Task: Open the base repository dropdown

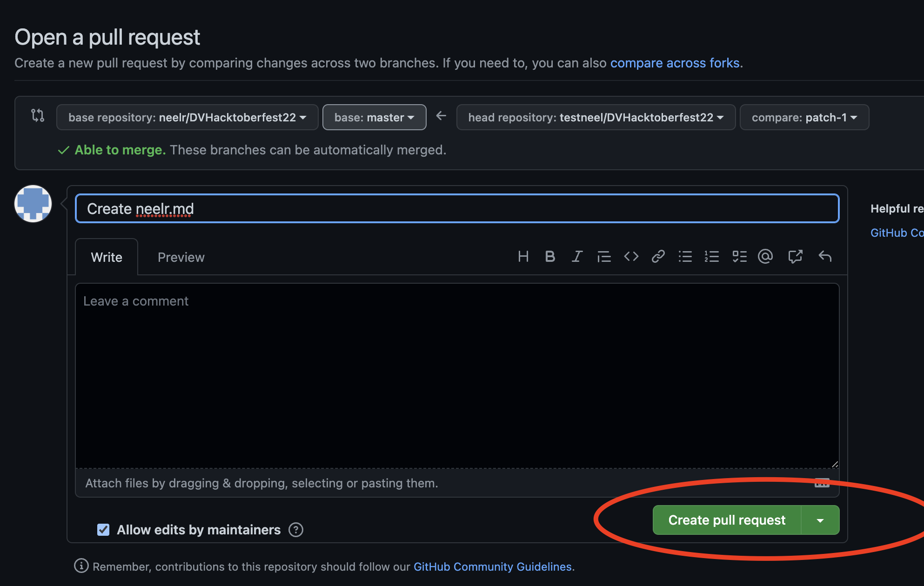Action: click(x=187, y=117)
